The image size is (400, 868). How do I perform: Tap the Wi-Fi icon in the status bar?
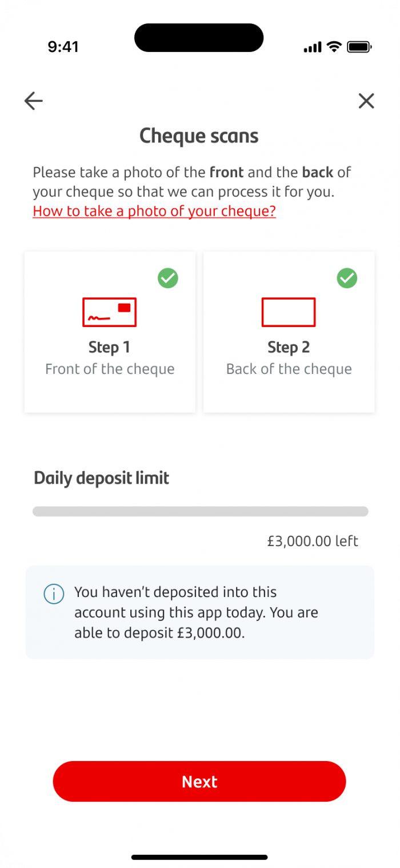(x=334, y=47)
